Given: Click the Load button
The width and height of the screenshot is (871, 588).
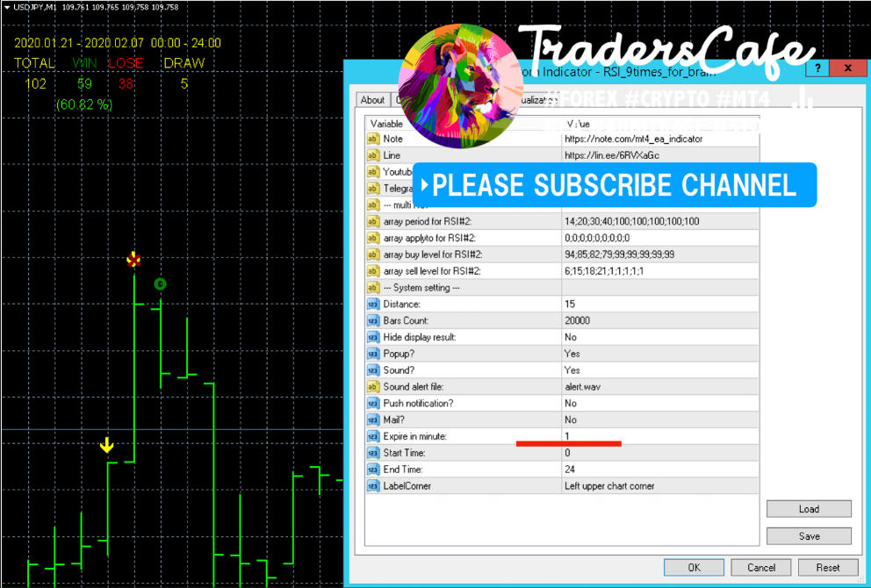Looking at the screenshot, I should pyautogui.click(x=809, y=509).
